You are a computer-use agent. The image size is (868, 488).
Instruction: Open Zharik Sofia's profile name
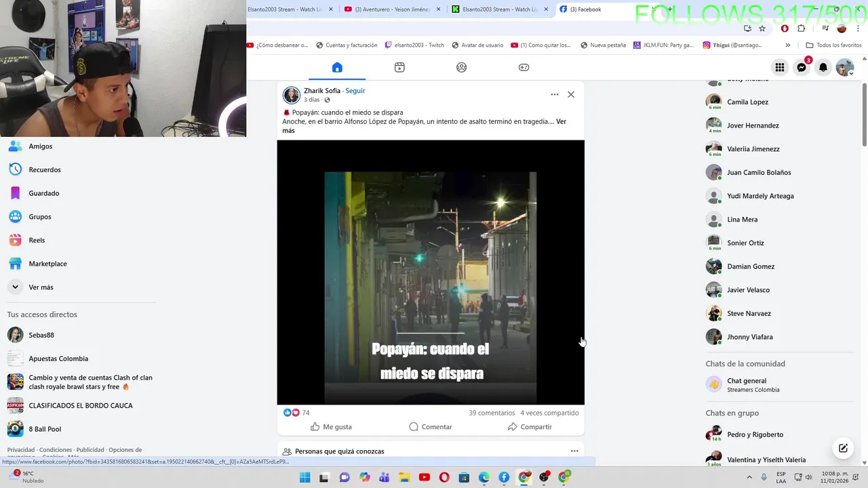tap(322, 91)
